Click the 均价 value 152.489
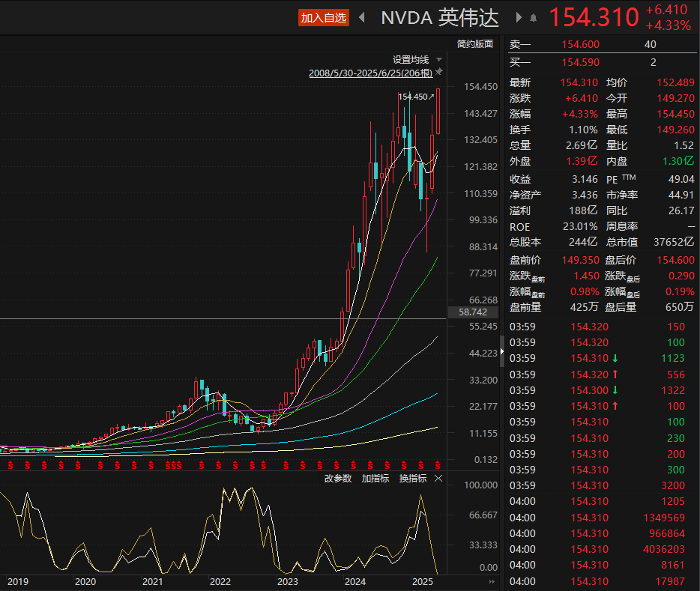 pyautogui.click(x=675, y=82)
